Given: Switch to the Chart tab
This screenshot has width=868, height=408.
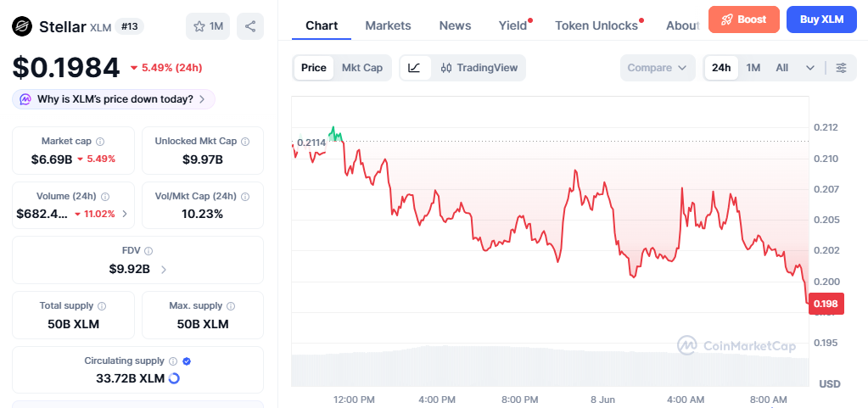Looking at the screenshot, I should pyautogui.click(x=322, y=25).
